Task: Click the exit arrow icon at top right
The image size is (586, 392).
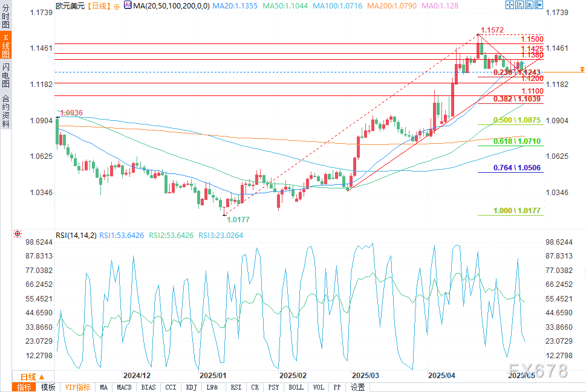Action: 539,5
